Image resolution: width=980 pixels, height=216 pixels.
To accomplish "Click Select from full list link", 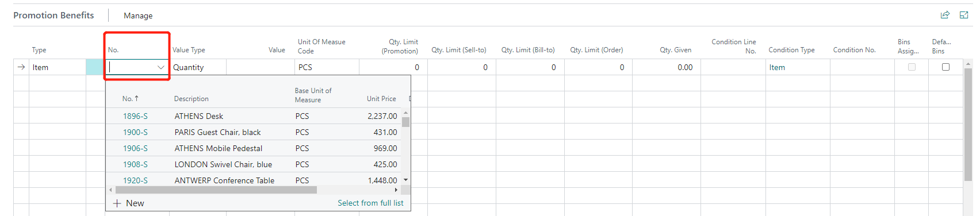I will coord(370,203).
